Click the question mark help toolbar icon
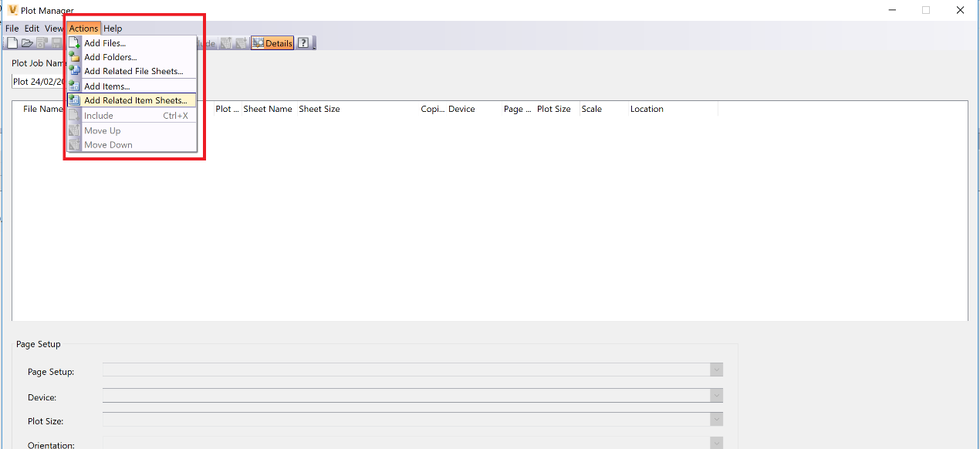The height and width of the screenshot is (449, 980). tap(303, 43)
